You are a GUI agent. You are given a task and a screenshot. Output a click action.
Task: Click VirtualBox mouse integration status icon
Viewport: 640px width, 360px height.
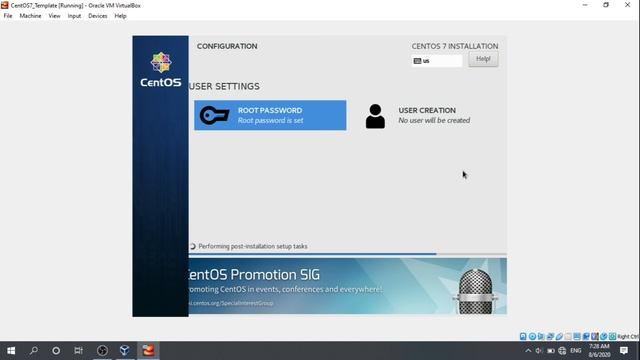(604, 336)
